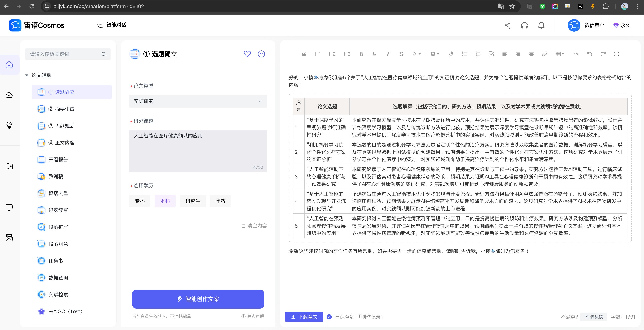644x330 pixels.
Task: Open the insert table dropdown
Action: point(560,54)
